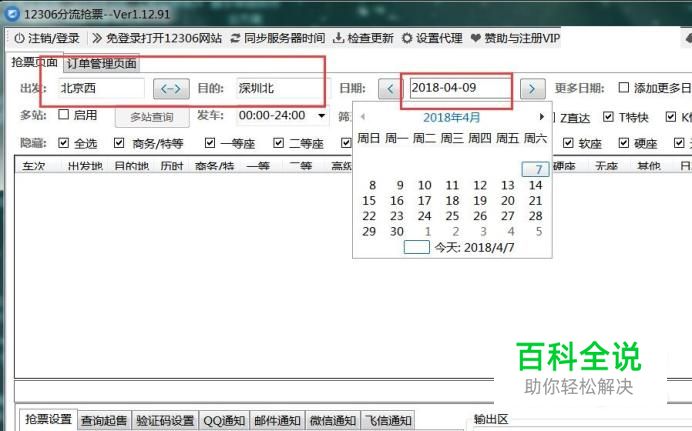Switch to the 抢票页面 tab
This screenshot has height=431, width=692.
(x=34, y=62)
